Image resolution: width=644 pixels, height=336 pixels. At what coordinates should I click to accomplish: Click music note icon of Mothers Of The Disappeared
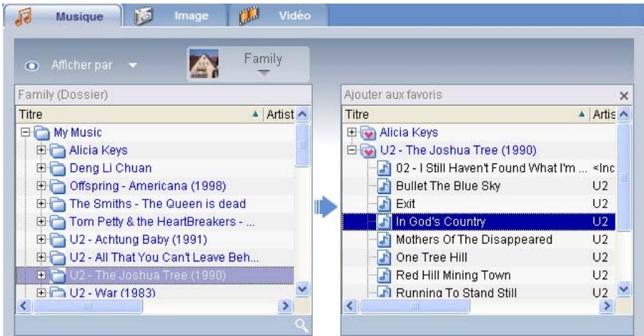[384, 239]
